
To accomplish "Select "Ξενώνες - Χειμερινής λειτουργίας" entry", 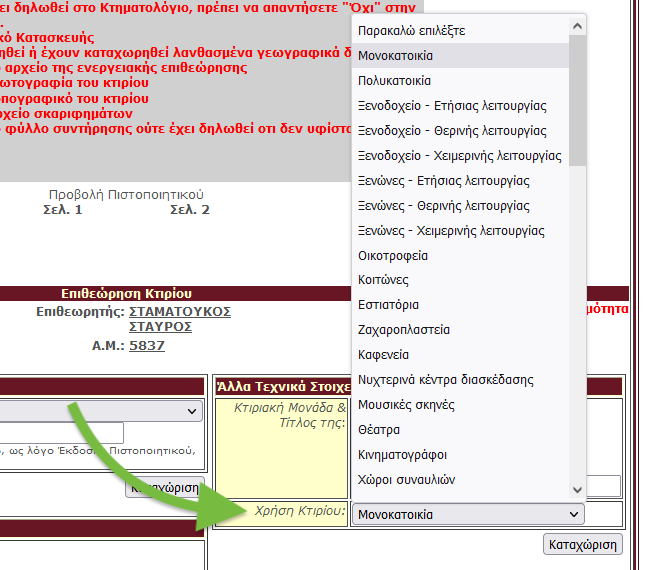I will coord(451,230).
